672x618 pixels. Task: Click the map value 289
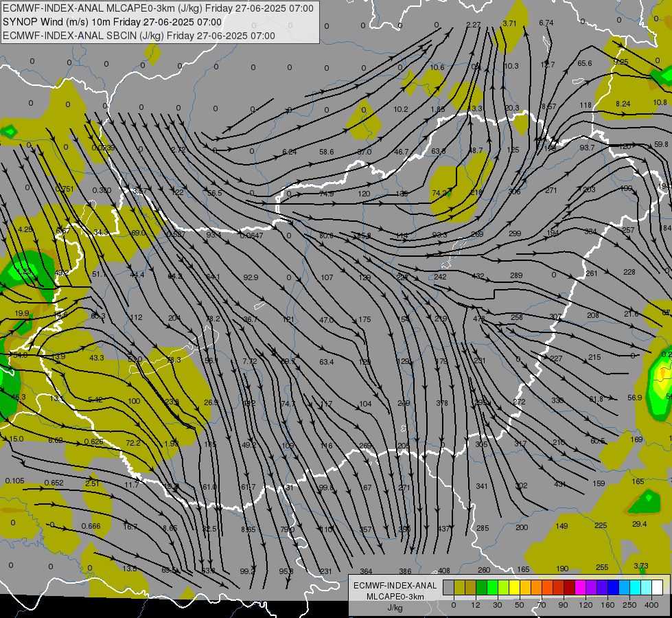(x=516, y=275)
